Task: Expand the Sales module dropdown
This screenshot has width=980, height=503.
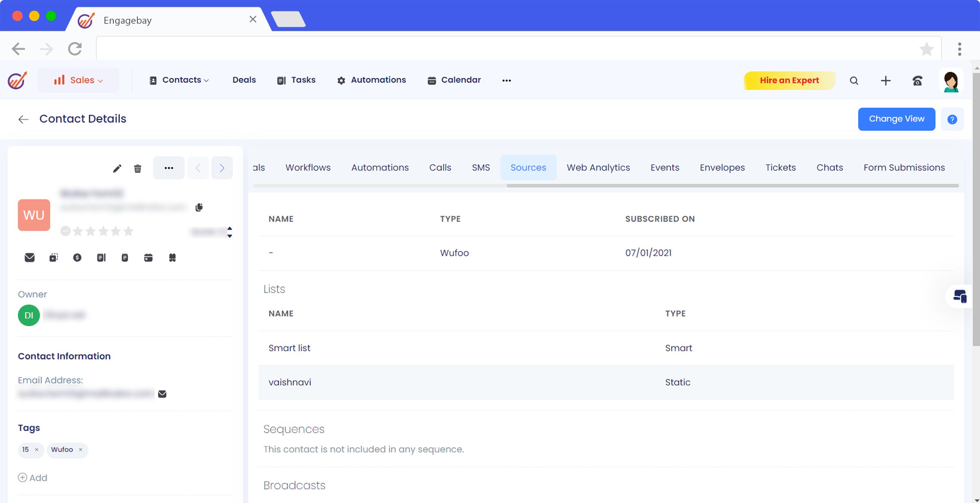Action: pyautogui.click(x=78, y=80)
